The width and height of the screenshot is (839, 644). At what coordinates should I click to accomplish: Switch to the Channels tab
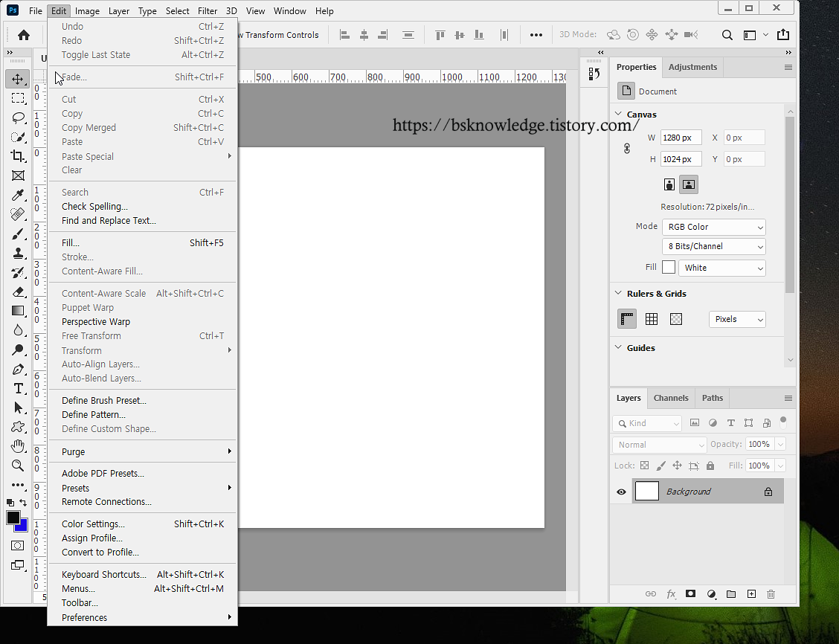(671, 398)
